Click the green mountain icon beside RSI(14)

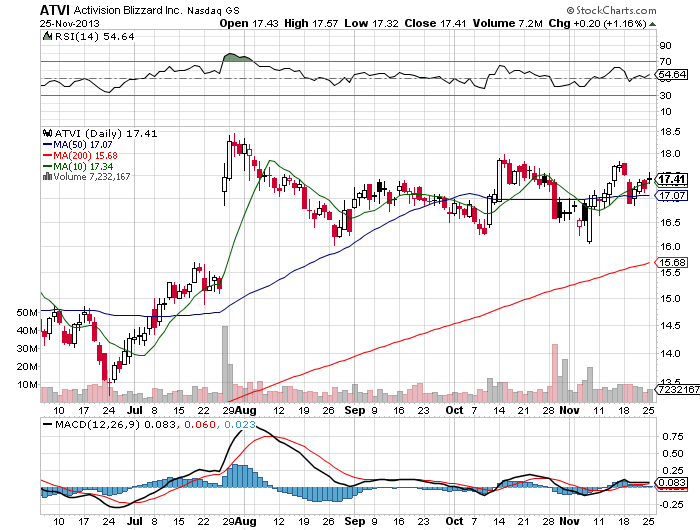coord(47,36)
